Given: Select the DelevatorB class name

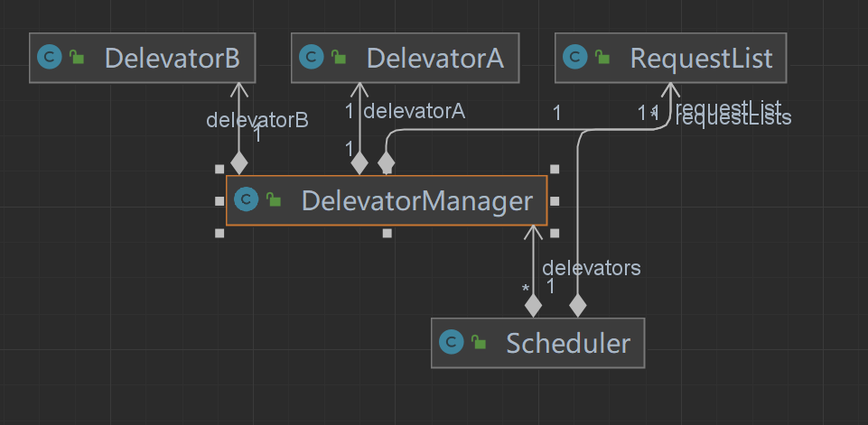Looking at the screenshot, I should coord(172,59).
